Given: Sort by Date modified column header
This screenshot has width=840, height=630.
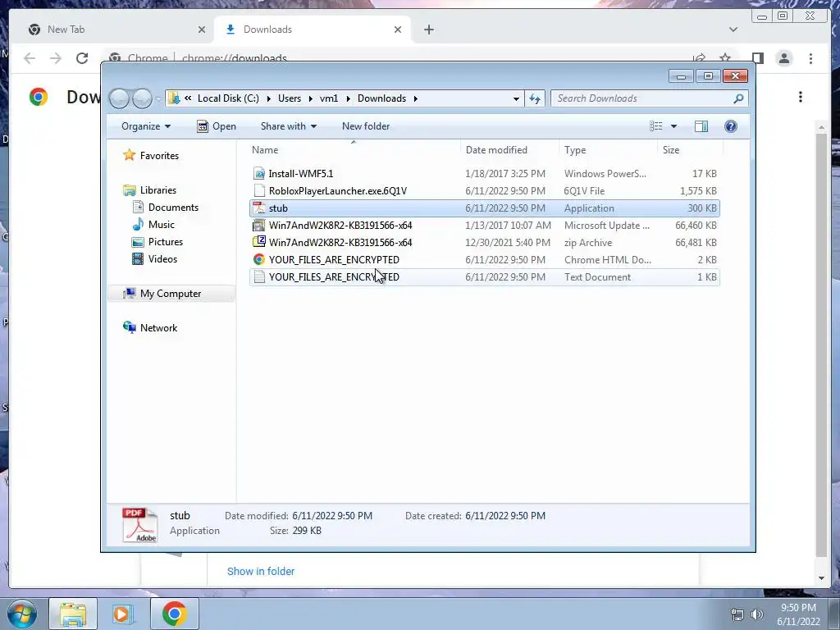Looking at the screenshot, I should 509,150.
